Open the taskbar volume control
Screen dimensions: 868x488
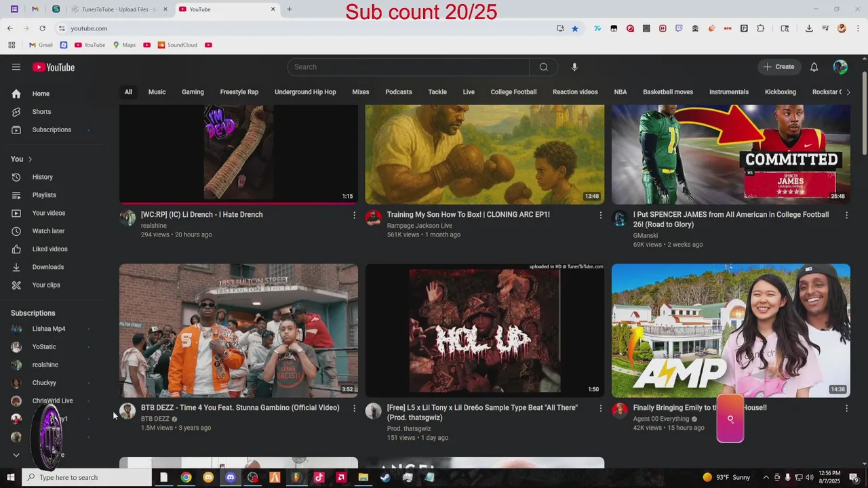click(x=809, y=477)
